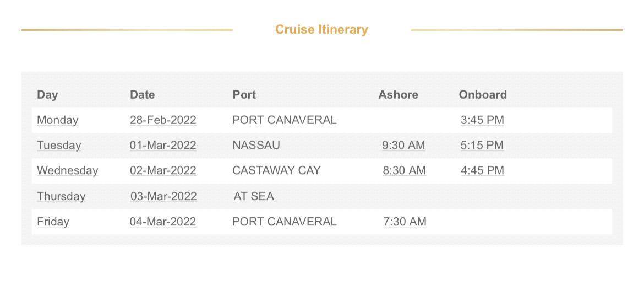Select the 9:30 AM ashore time

[x=403, y=145]
